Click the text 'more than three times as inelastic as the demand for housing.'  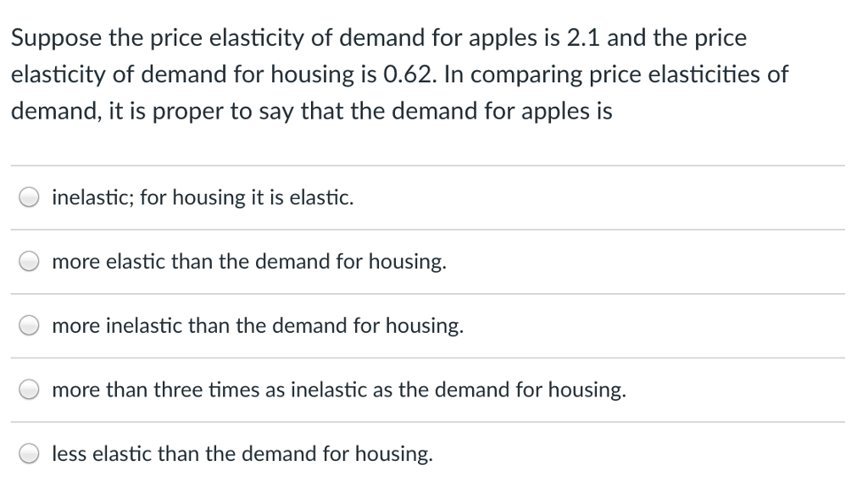pyautogui.click(x=339, y=391)
